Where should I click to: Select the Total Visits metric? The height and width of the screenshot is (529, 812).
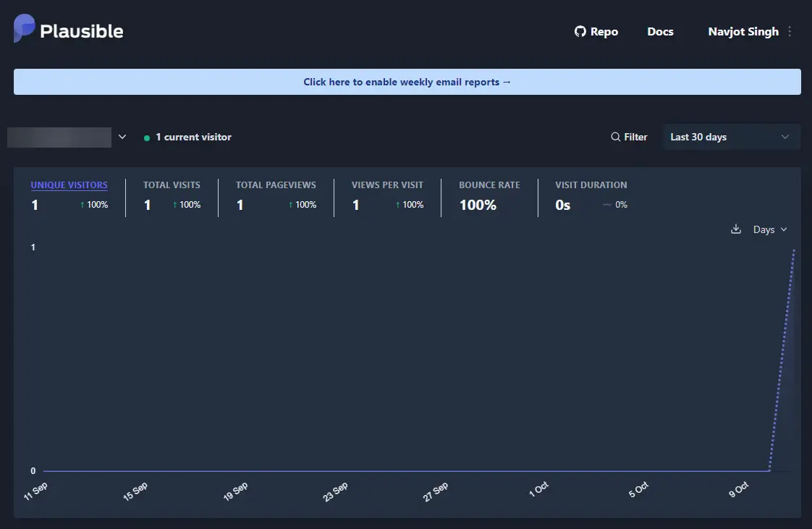pos(172,195)
